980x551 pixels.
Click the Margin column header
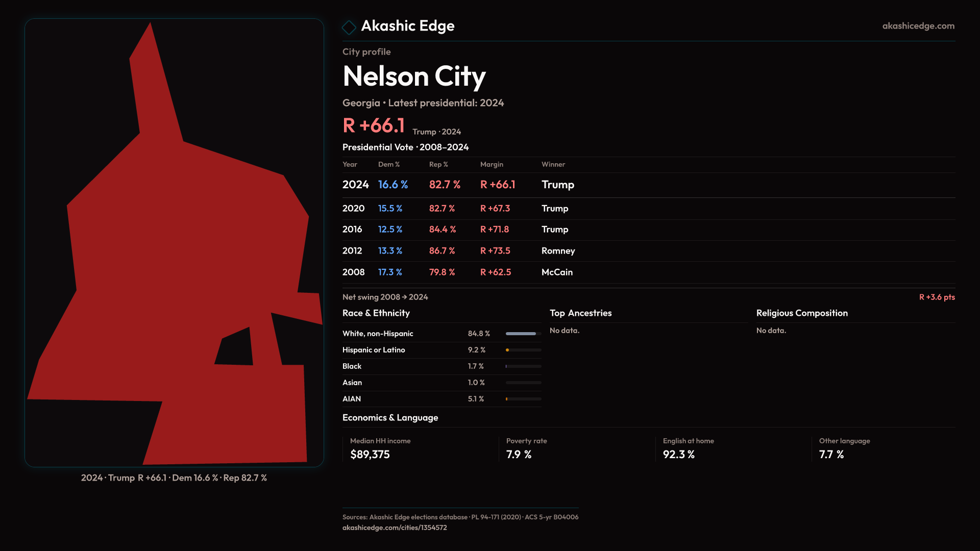coord(492,164)
